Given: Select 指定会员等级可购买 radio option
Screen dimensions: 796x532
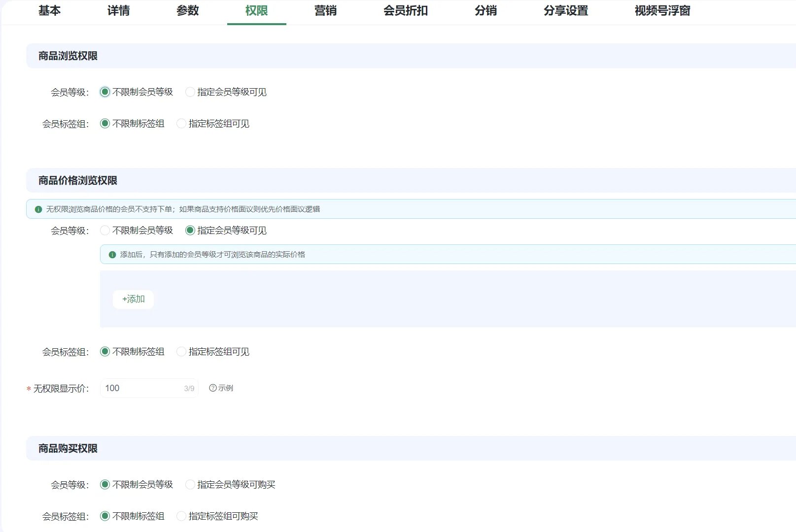Looking at the screenshot, I should point(190,485).
